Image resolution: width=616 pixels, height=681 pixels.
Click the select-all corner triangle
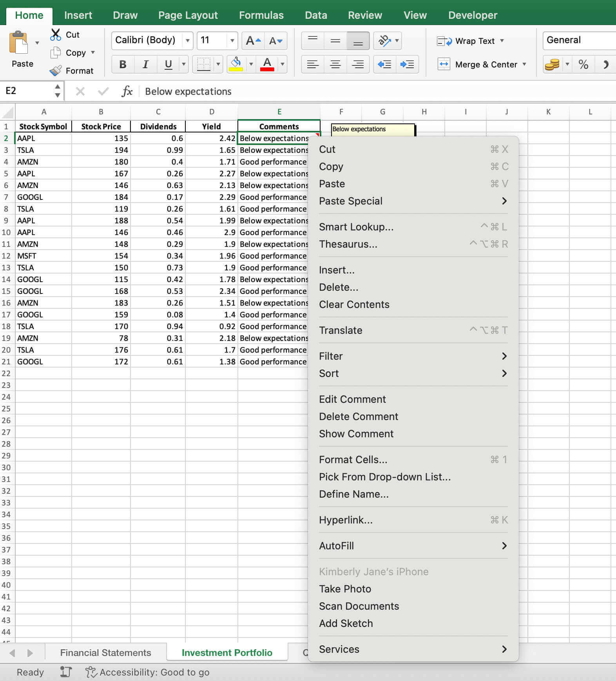point(7,112)
